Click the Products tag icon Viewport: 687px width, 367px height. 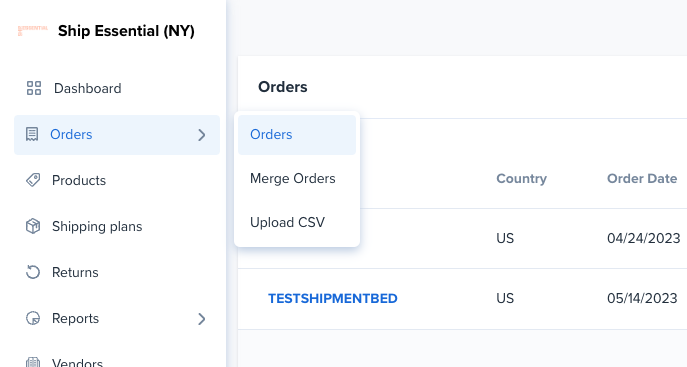[33, 180]
